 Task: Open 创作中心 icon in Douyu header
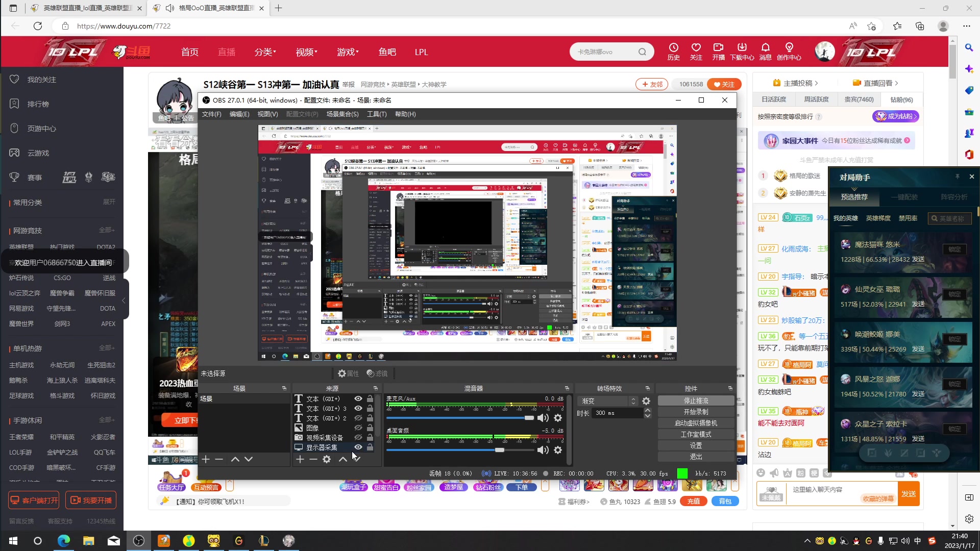click(x=789, y=51)
